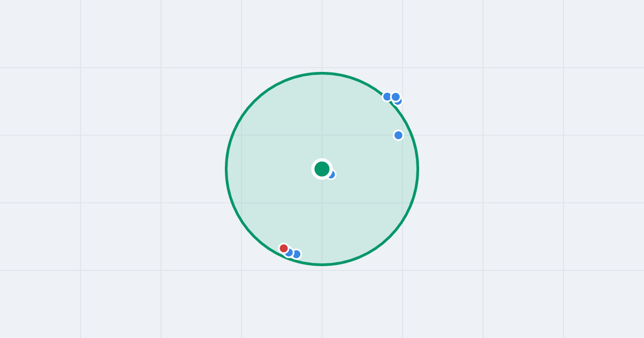Select the blue dot partly behind center marker
Screen dimensions: 644x338
click(x=332, y=175)
